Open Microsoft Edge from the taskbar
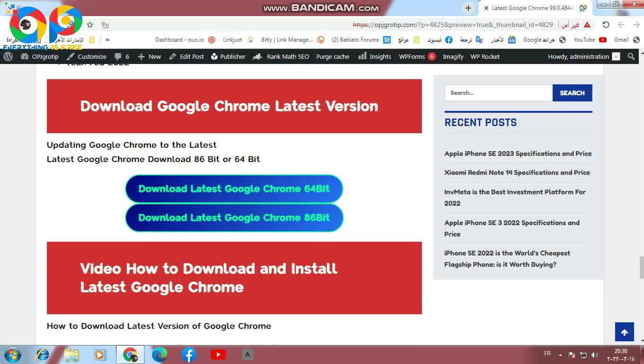The width and height of the screenshot is (644, 364). (x=160, y=355)
